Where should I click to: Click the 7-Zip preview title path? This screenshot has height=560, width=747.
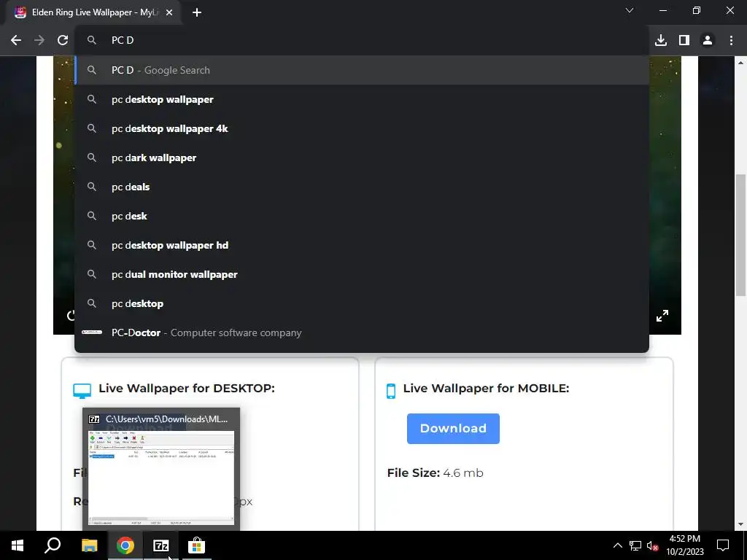[x=166, y=419]
